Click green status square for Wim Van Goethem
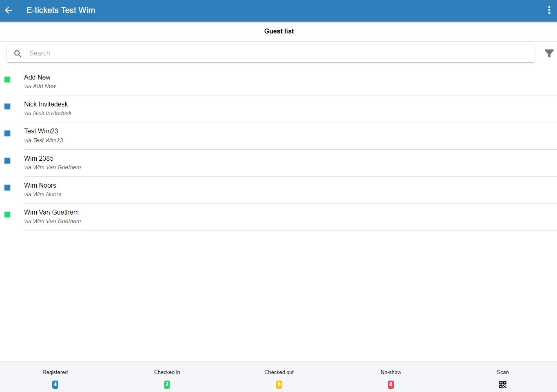Screen dimensions: 557x392 point(7,215)
